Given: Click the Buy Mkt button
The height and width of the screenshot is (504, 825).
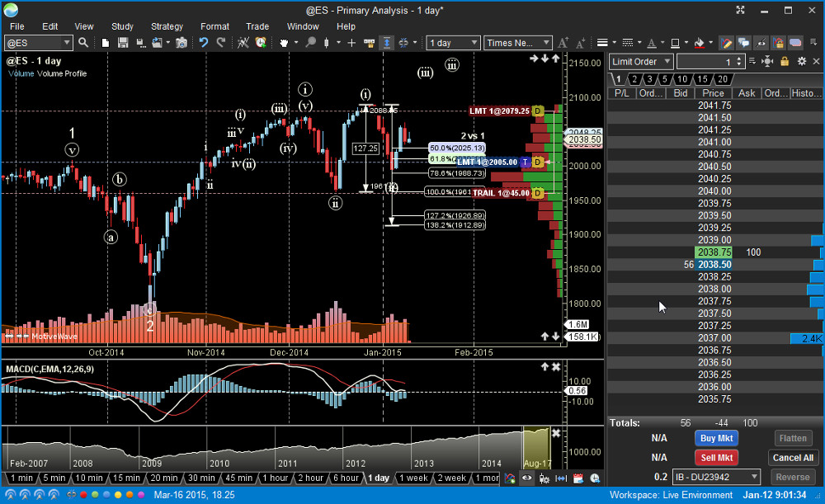Looking at the screenshot, I should [716, 438].
